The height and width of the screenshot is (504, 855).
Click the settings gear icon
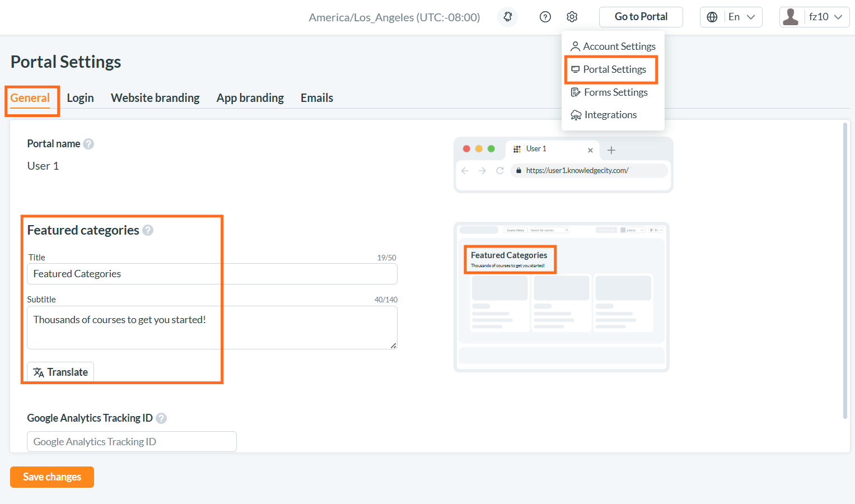pos(572,17)
